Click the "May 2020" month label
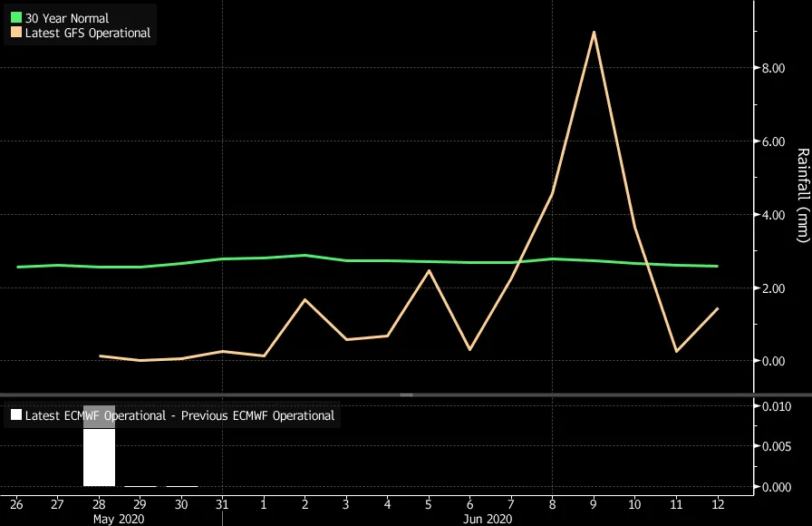The image size is (812, 526). point(119,519)
